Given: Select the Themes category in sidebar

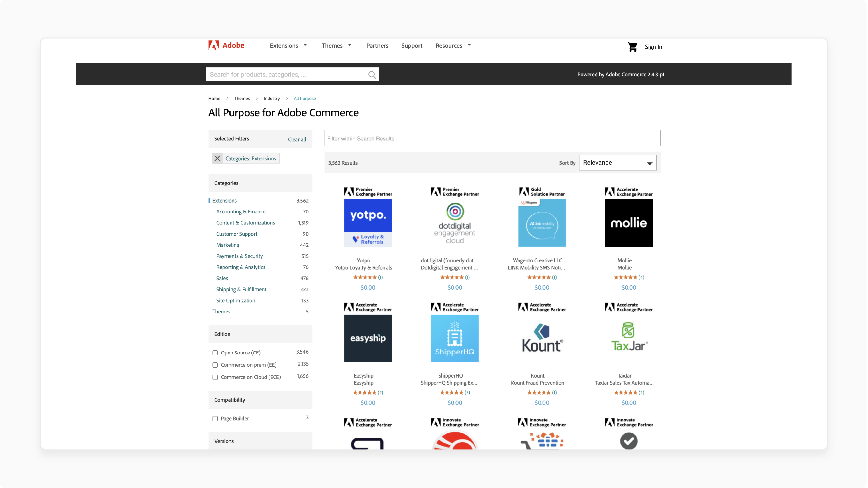Looking at the screenshot, I should click(221, 311).
